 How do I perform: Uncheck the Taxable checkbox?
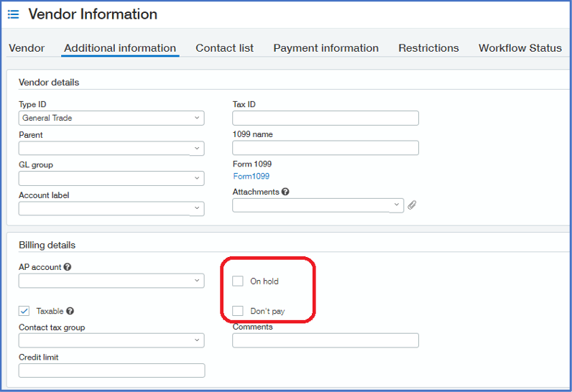pyautogui.click(x=24, y=311)
